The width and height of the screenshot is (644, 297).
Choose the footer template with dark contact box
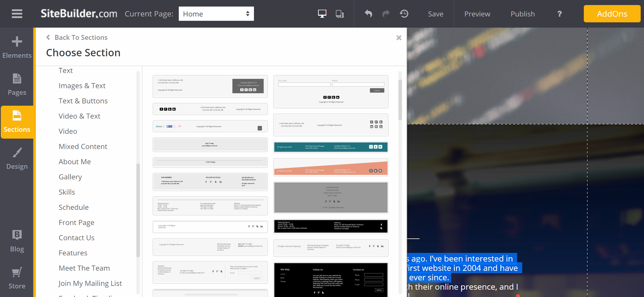(210, 86)
